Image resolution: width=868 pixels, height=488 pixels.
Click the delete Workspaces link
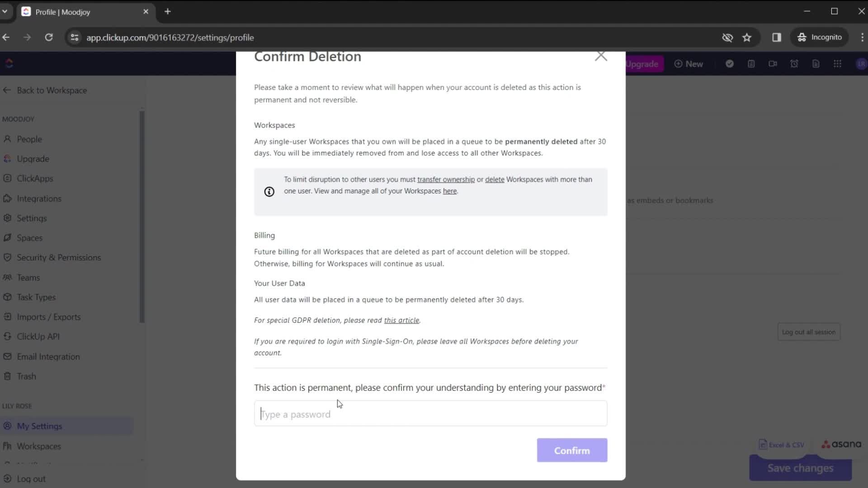[x=494, y=179]
